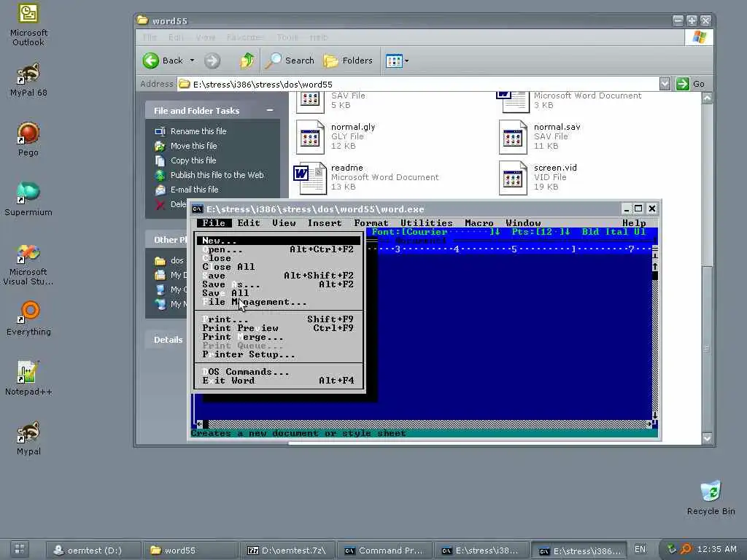Choose Printer Setup... menu entry

(x=279, y=354)
